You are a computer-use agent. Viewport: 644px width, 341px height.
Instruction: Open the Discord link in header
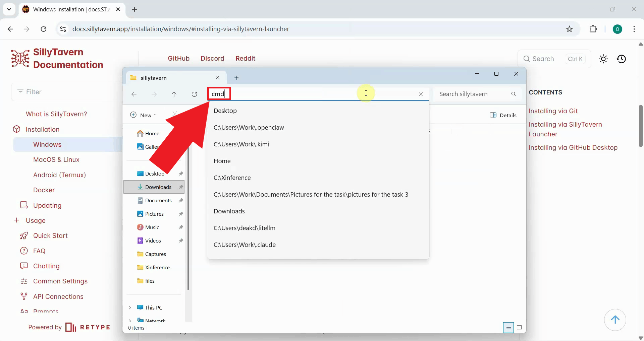(212, 58)
